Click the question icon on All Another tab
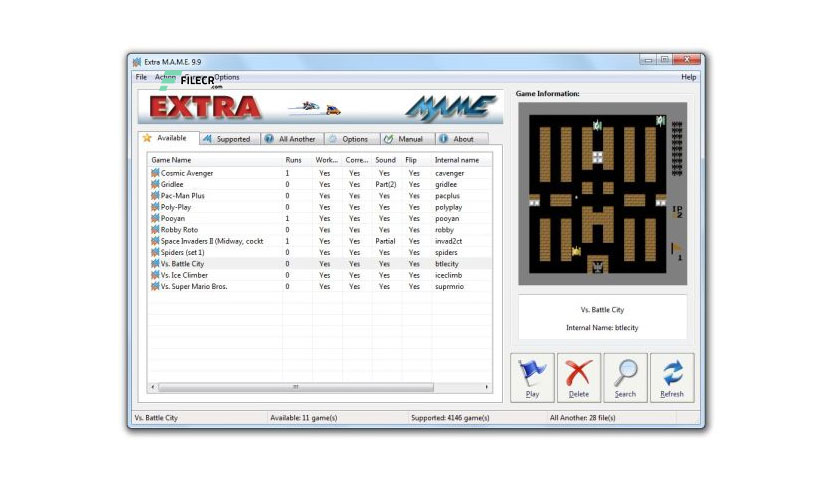Screen dimensions: 836x484 click(269, 139)
